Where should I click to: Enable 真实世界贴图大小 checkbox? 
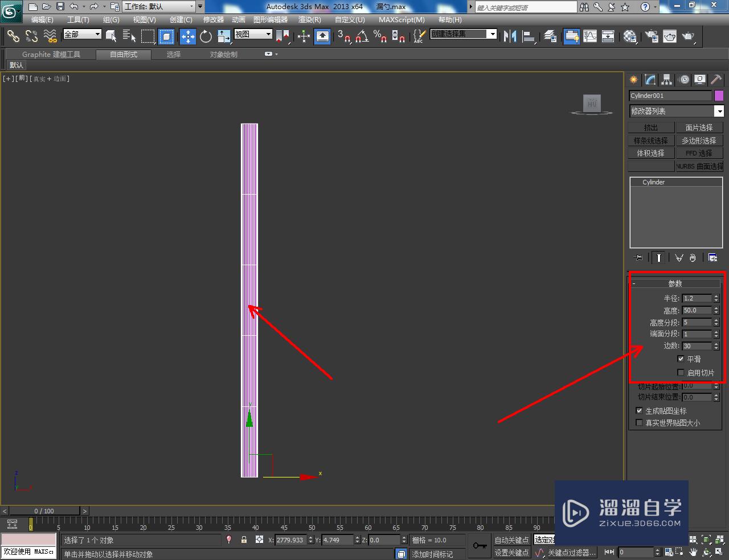[639, 423]
